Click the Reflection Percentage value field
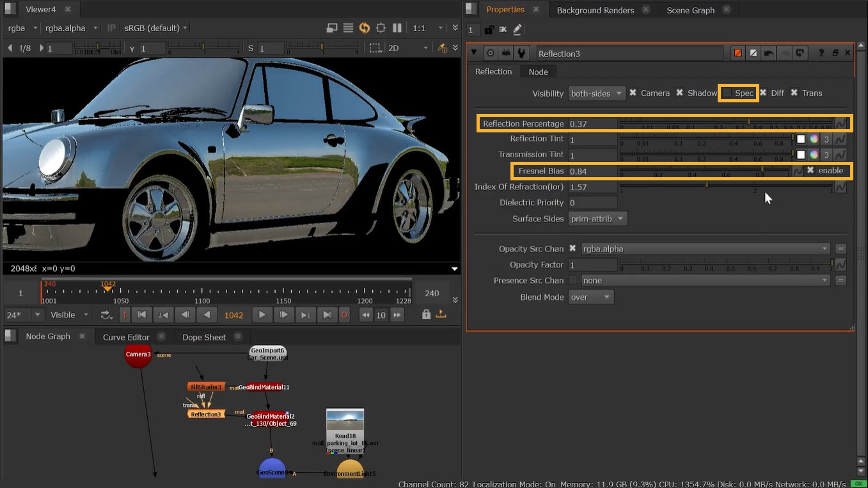The width and height of the screenshot is (868, 488). [592, 124]
